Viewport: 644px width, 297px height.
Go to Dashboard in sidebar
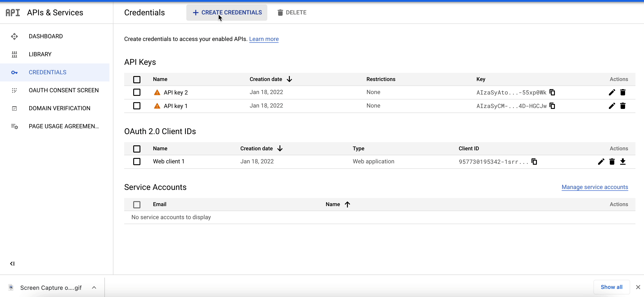point(46,36)
